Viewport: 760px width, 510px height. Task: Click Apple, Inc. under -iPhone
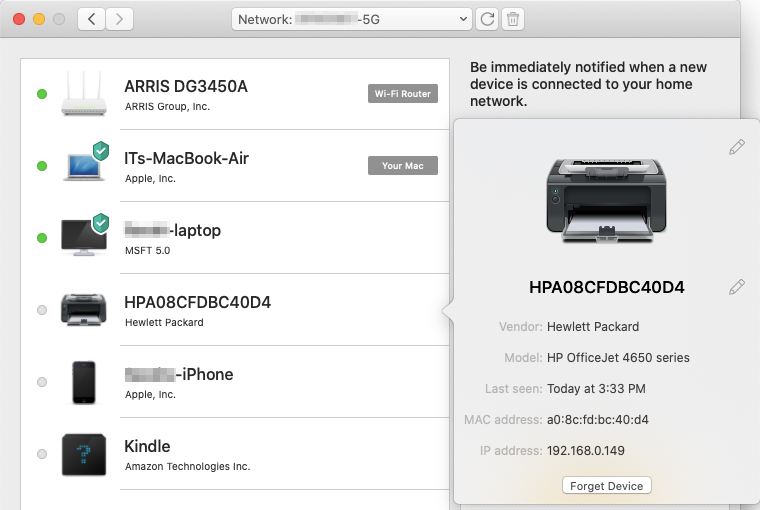click(150, 395)
